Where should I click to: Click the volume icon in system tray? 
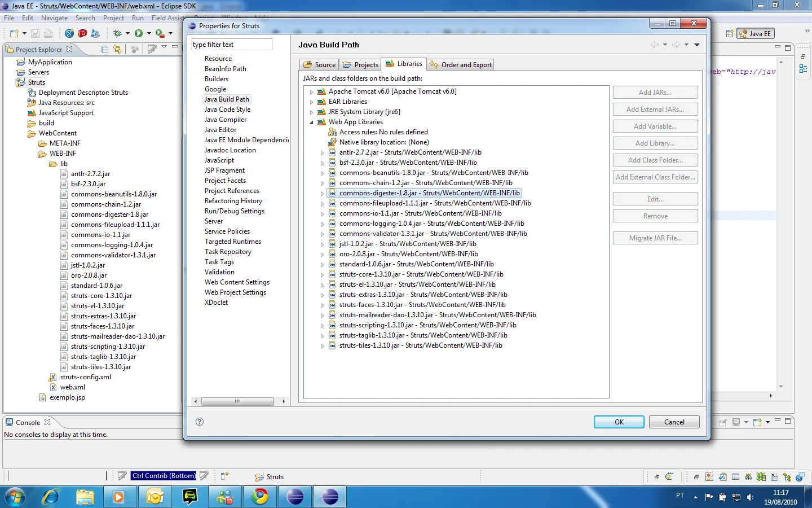(x=750, y=497)
